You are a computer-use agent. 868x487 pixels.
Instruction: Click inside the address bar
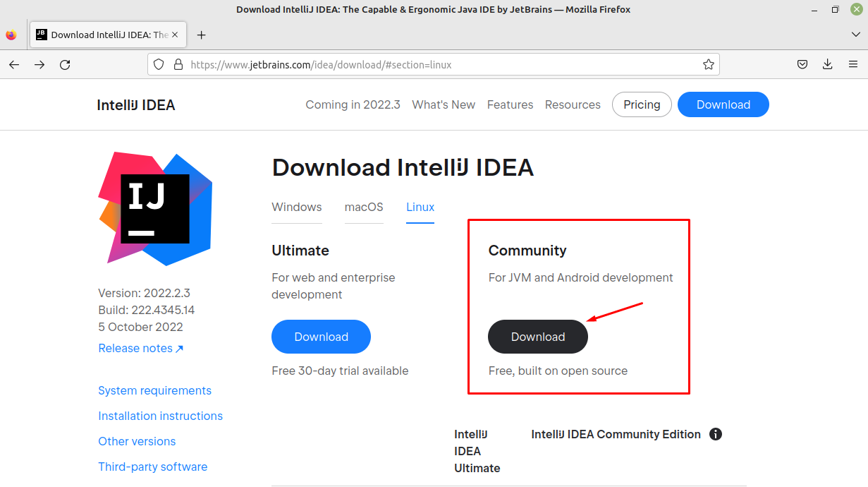[423, 64]
